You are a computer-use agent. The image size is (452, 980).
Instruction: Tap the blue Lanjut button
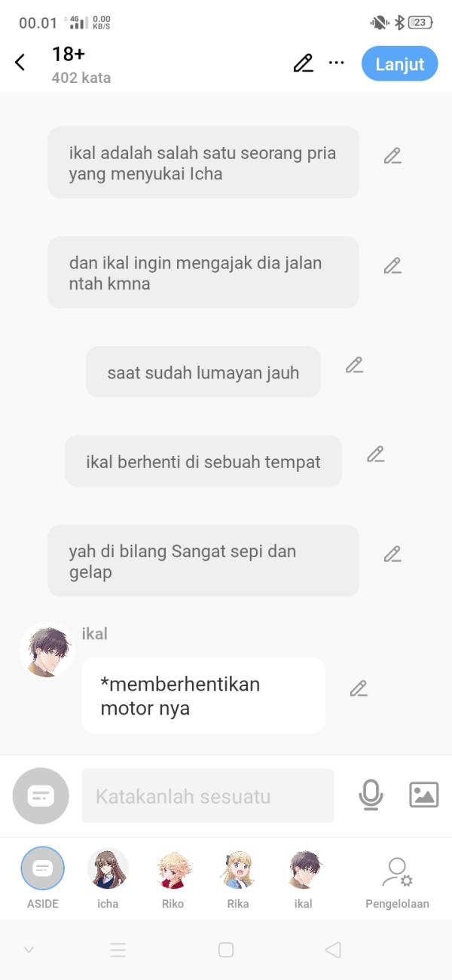pyautogui.click(x=399, y=63)
